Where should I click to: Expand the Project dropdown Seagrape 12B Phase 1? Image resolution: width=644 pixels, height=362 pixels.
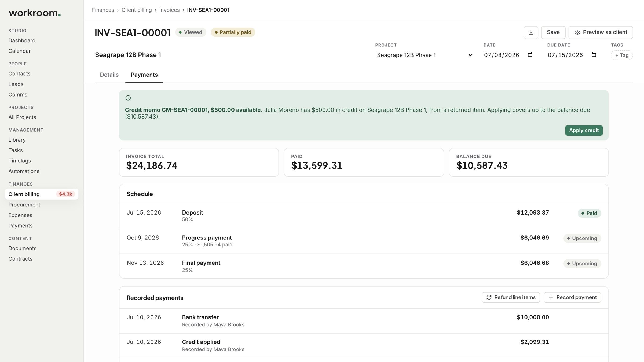coord(425,55)
